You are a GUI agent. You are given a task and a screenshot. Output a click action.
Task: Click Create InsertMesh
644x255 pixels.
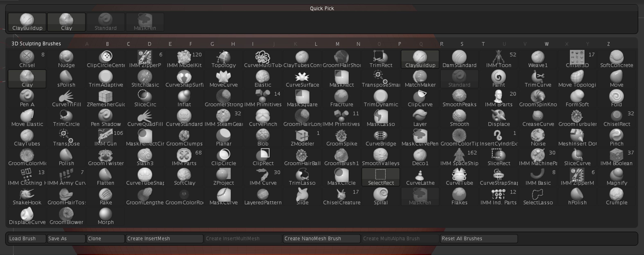pos(165,238)
